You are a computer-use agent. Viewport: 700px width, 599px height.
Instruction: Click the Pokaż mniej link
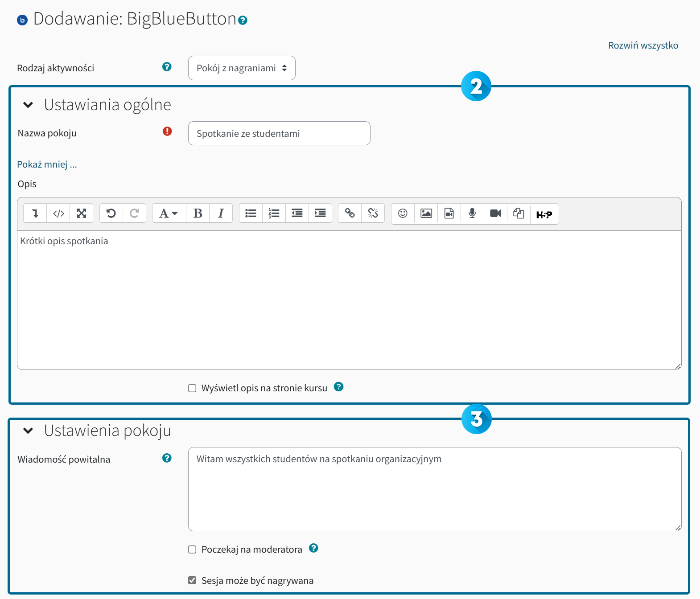(47, 164)
